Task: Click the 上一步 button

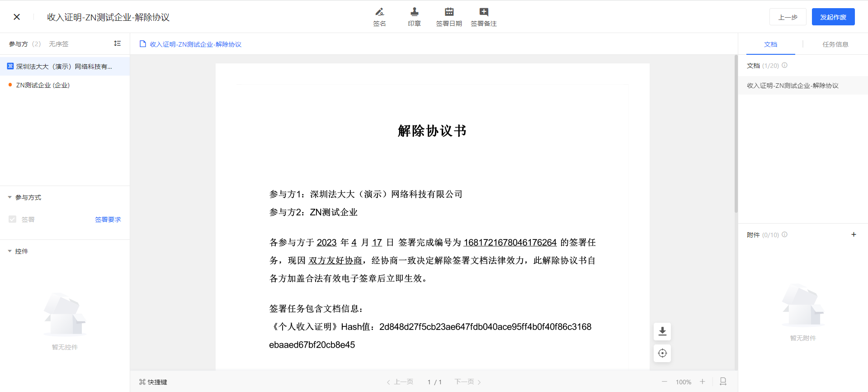Action: pyautogui.click(x=788, y=17)
